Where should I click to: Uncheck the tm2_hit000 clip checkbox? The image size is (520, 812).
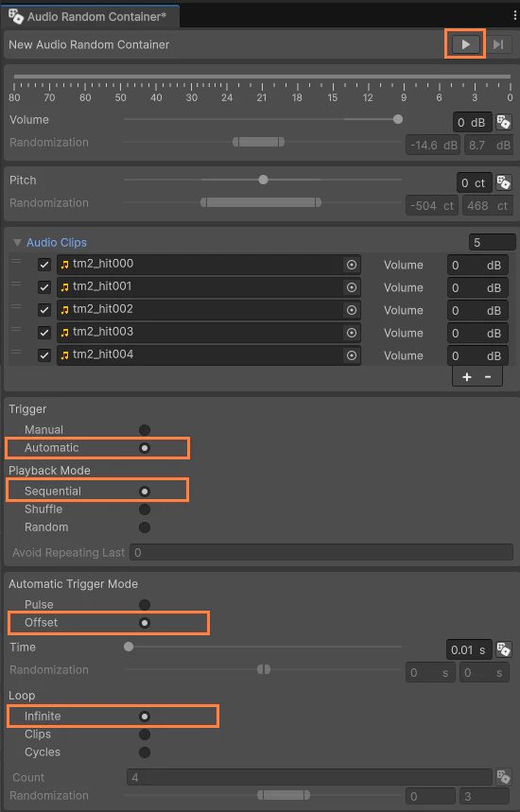coord(44,265)
